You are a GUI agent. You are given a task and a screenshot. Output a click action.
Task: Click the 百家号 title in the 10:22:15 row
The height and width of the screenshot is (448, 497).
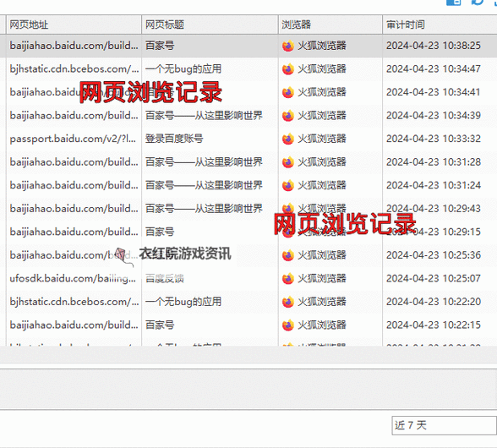160,325
